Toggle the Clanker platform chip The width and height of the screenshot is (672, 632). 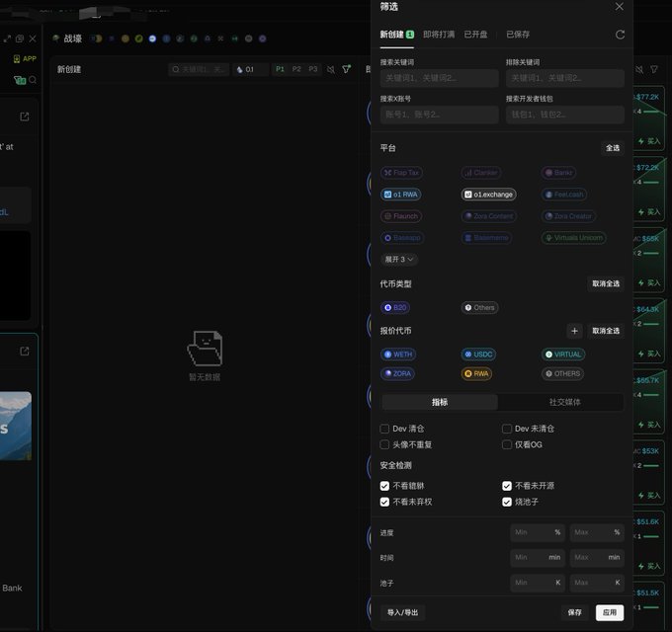(x=481, y=173)
